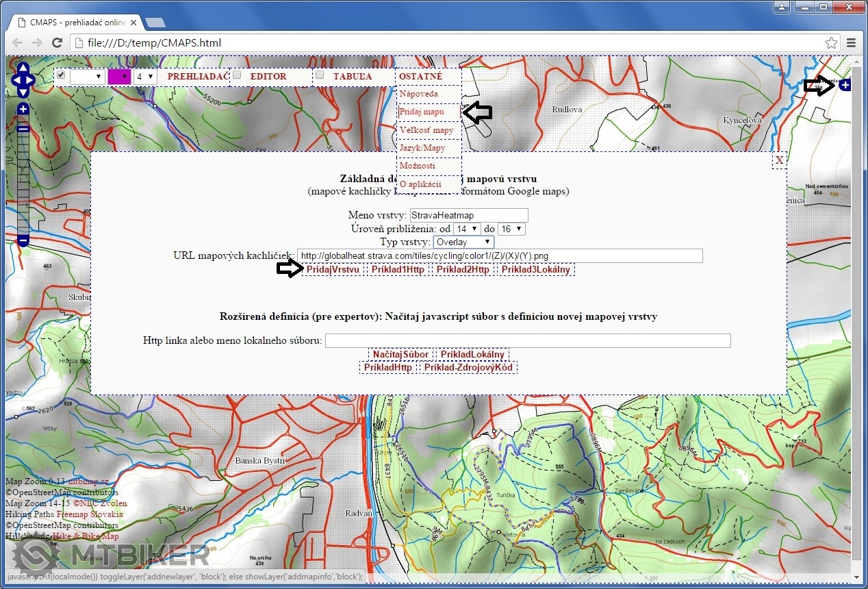Click the NačítajSúbor button

point(400,354)
